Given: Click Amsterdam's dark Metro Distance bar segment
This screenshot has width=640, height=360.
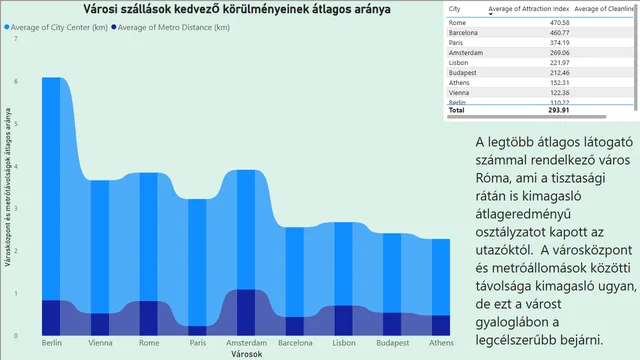Looking at the screenshot, I should coord(246,313).
